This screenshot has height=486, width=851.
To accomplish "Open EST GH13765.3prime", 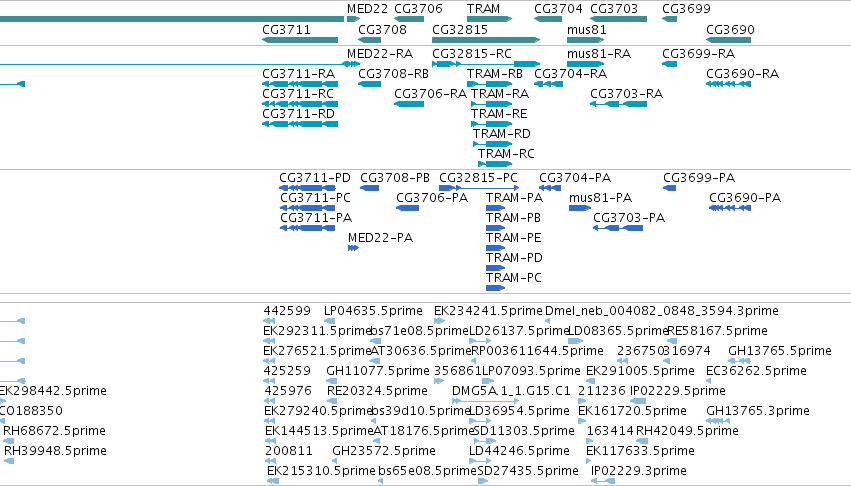I will pos(758,411).
